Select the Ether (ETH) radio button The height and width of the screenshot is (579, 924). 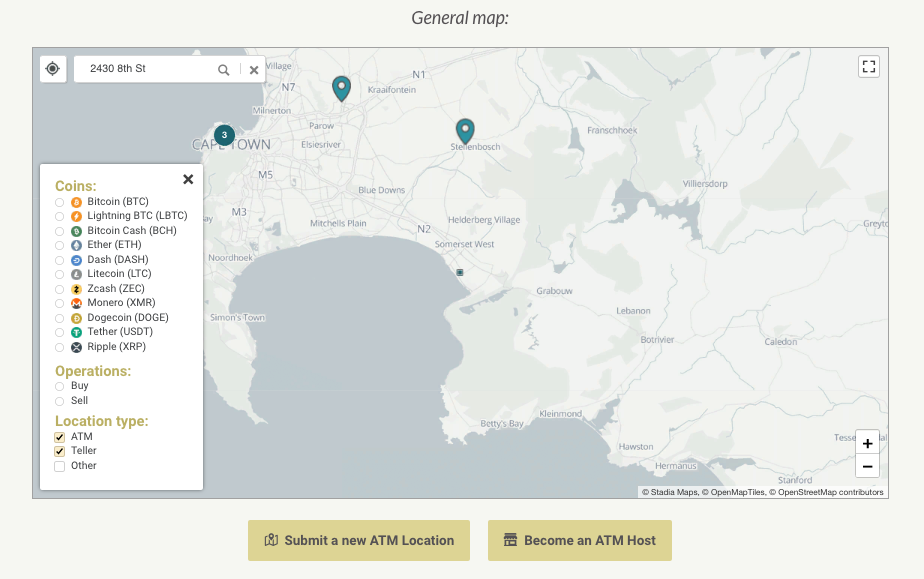tap(60, 246)
